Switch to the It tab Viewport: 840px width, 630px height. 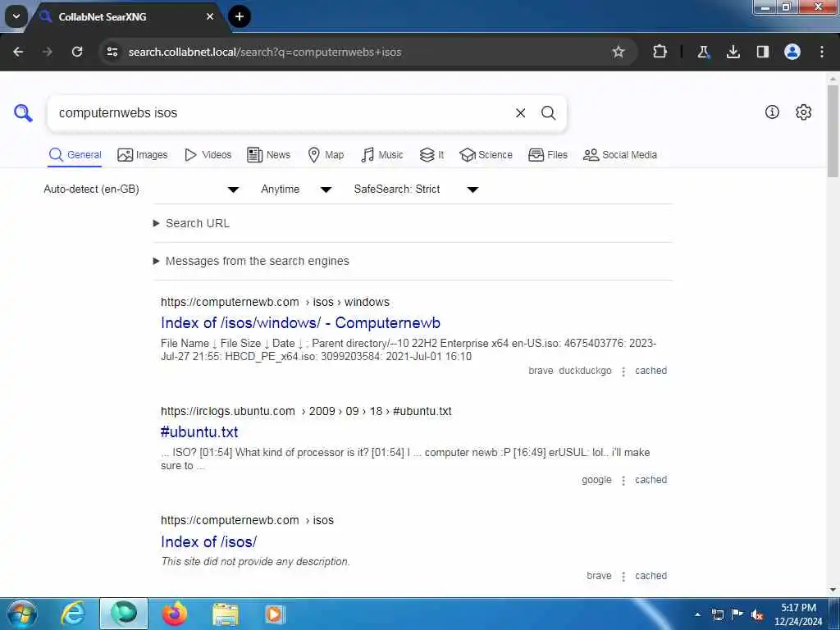pos(431,155)
